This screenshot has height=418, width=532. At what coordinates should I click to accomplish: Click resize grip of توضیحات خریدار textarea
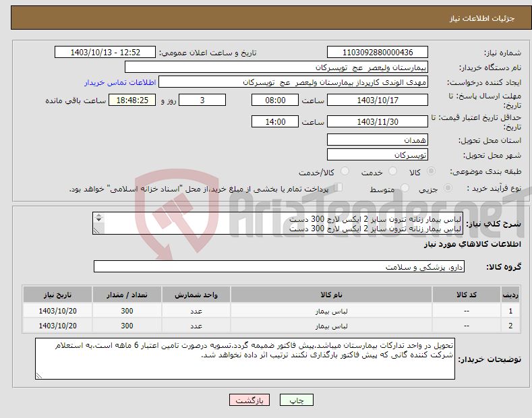(x=39, y=376)
